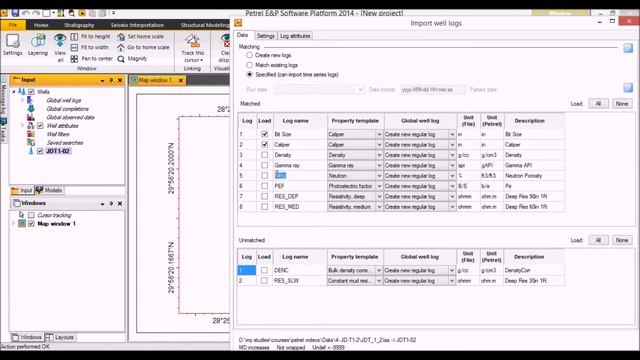Screen dimensions: 640x360
Task: Click the Save icon in quick access toolbar
Action: coord(16,13)
